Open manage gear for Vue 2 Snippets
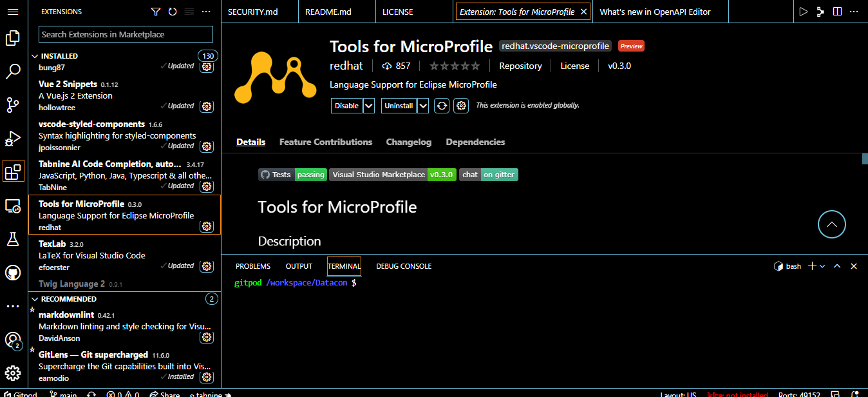Viewport: 868px width, 397px height. point(207,106)
